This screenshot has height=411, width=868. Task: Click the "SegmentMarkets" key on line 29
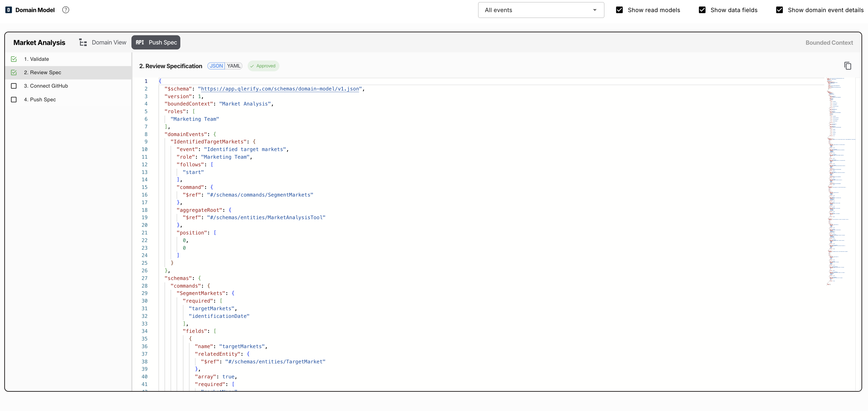click(x=201, y=293)
